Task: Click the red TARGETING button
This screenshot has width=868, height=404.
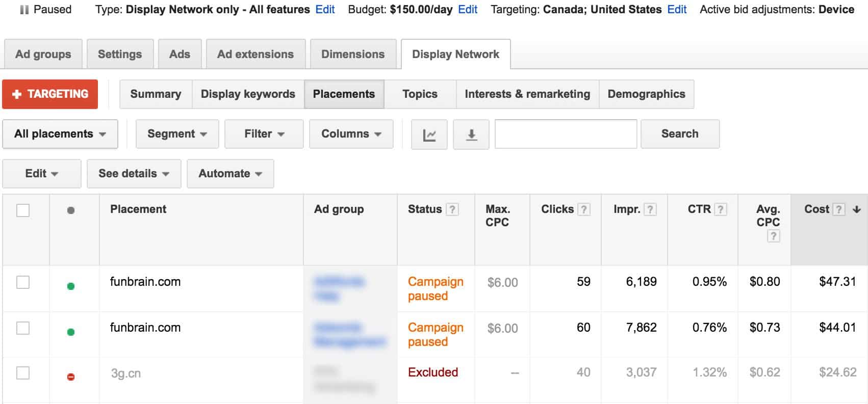Action: (50, 94)
